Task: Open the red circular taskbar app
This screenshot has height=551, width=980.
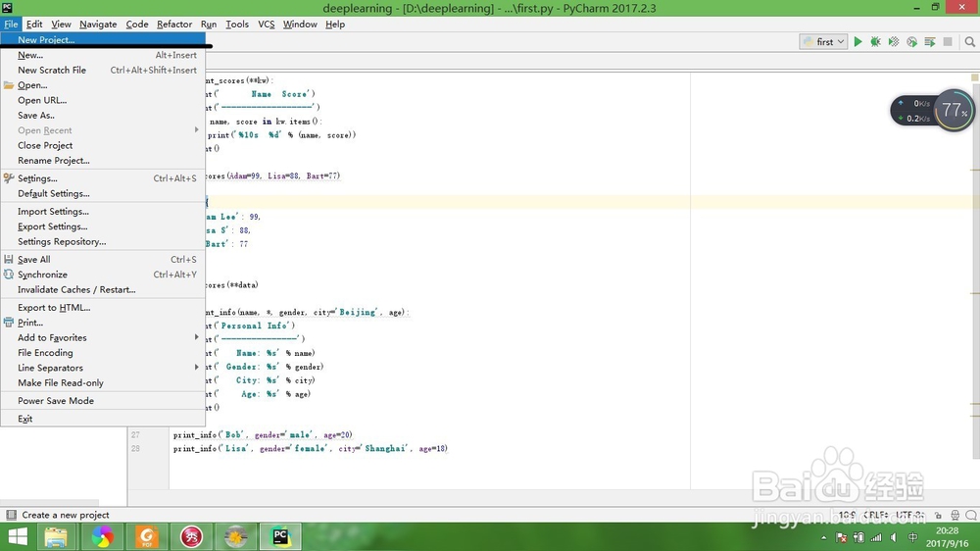Action: point(191,536)
